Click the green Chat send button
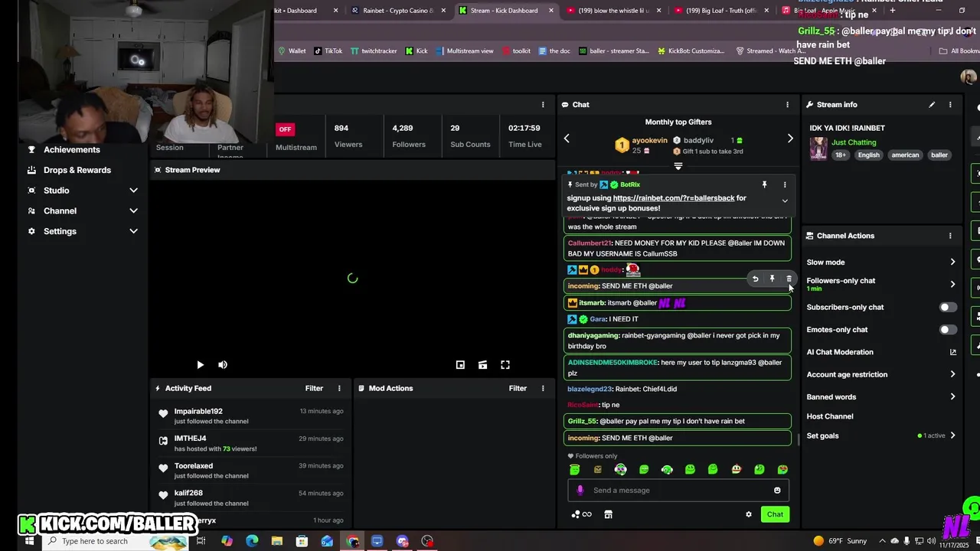Viewport: 980px width, 551px height. (775, 514)
